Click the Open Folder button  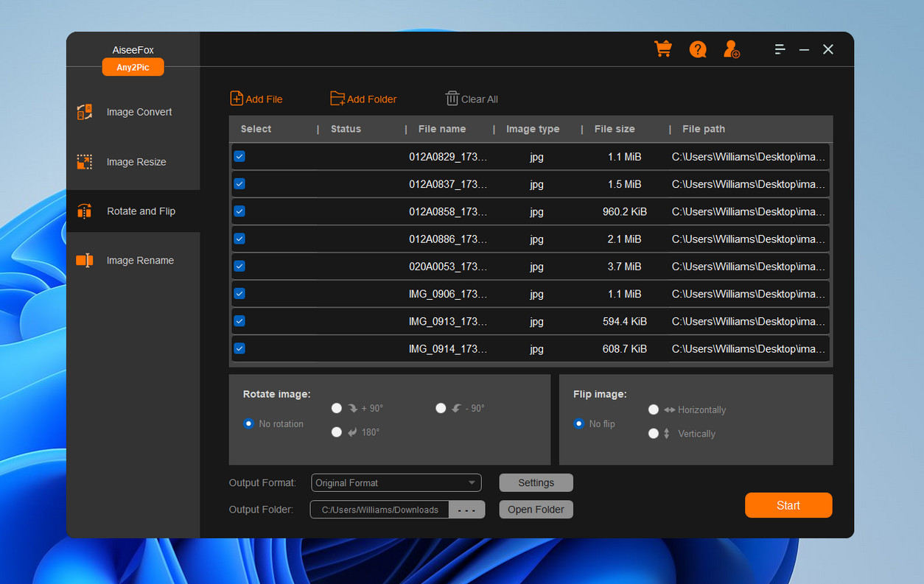coord(536,510)
